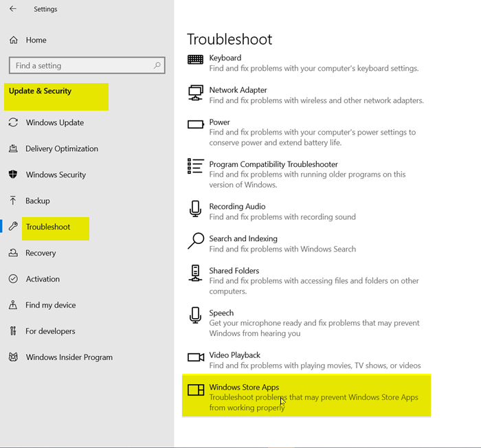Click the Recording Audio microphone icon

tap(195, 209)
